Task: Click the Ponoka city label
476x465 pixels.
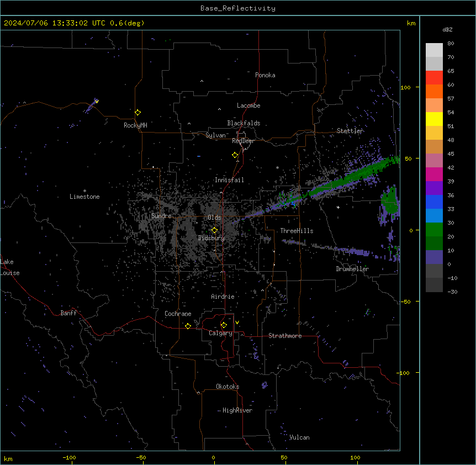Action: (x=265, y=75)
